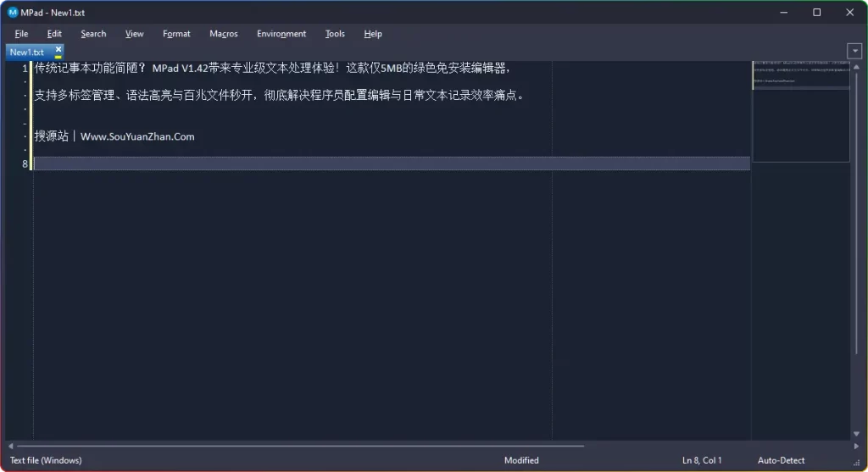Click the scroll right arrow of horizontal scrollbar
This screenshot has width=868, height=472.
pyautogui.click(x=856, y=446)
